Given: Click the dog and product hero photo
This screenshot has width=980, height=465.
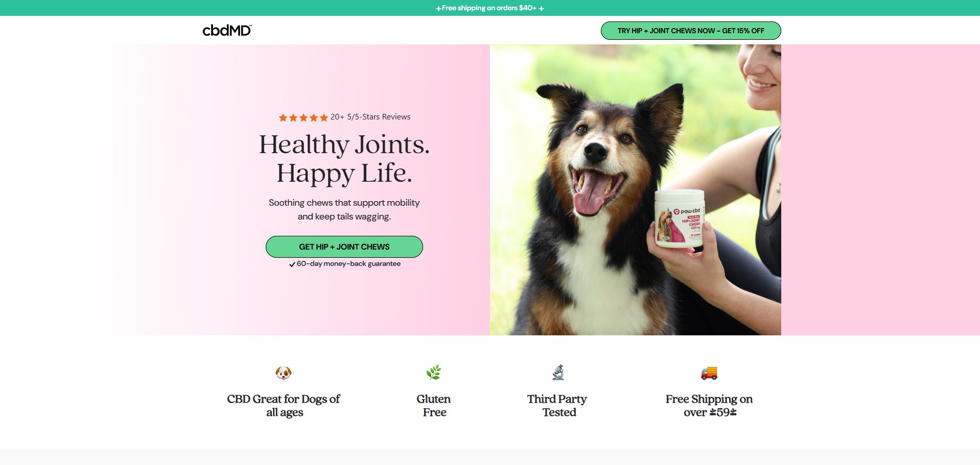Looking at the screenshot, I should pyautogui.click(x=636, y=190).
